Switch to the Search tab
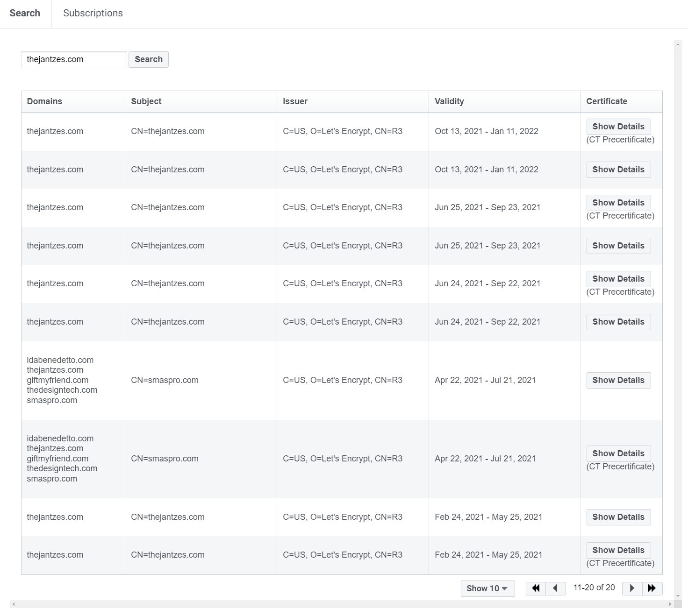 (x=25, y=14)
